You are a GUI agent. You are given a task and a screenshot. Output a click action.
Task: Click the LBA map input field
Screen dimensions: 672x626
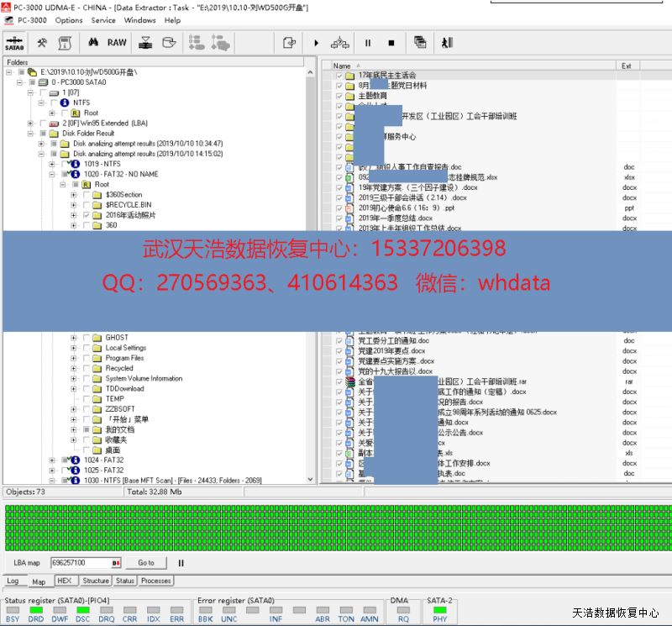(80, 563)
